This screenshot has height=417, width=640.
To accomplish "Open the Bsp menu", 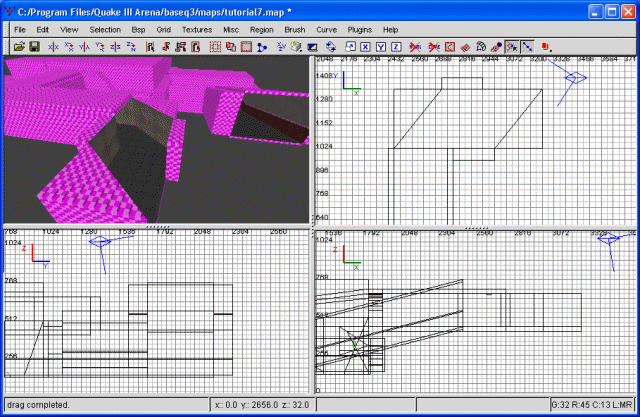I will [x=138, y=30].
